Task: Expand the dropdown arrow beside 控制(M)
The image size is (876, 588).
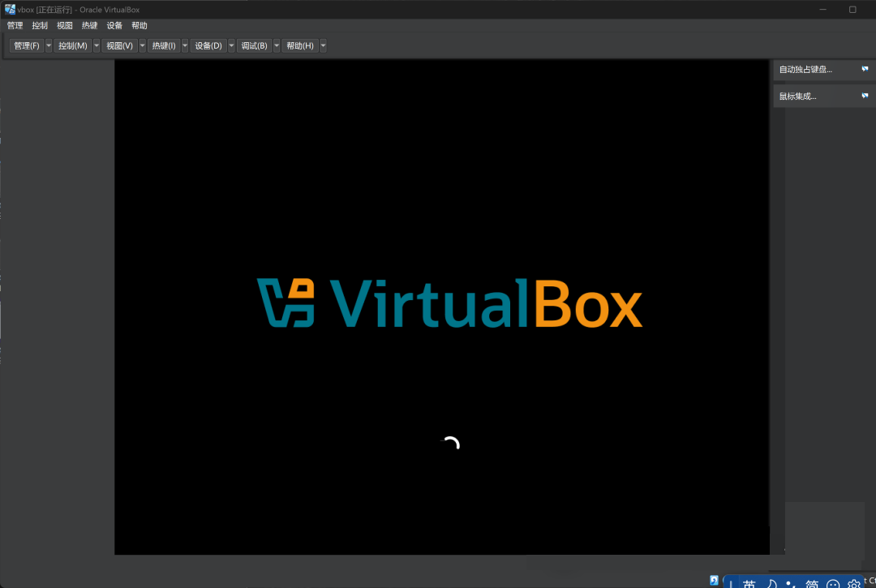Action: pyautogui.click(x=97, y=45)
